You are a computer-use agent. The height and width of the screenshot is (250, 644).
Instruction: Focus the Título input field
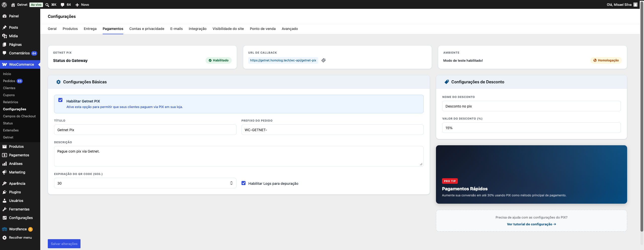click(x=145, y=130)
